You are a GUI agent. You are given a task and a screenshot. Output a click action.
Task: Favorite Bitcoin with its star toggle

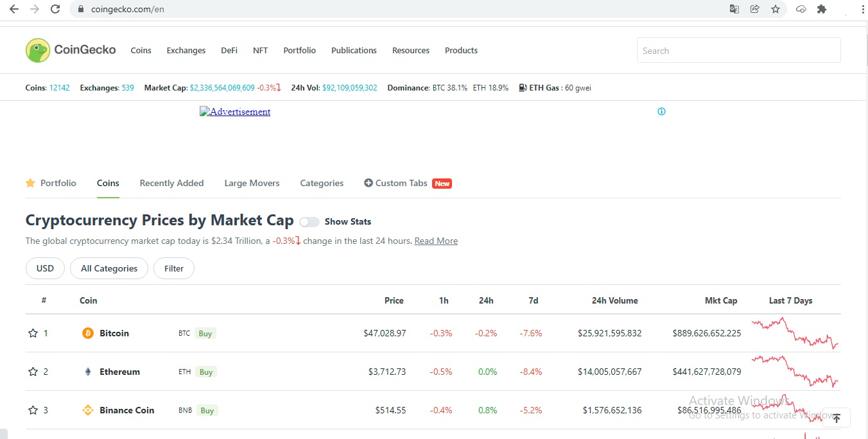(33, 333)
